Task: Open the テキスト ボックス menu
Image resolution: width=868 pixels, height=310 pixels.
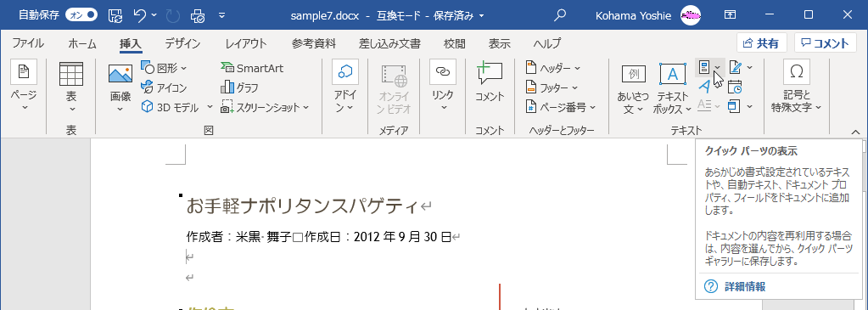Action: (x=672, y=87)
